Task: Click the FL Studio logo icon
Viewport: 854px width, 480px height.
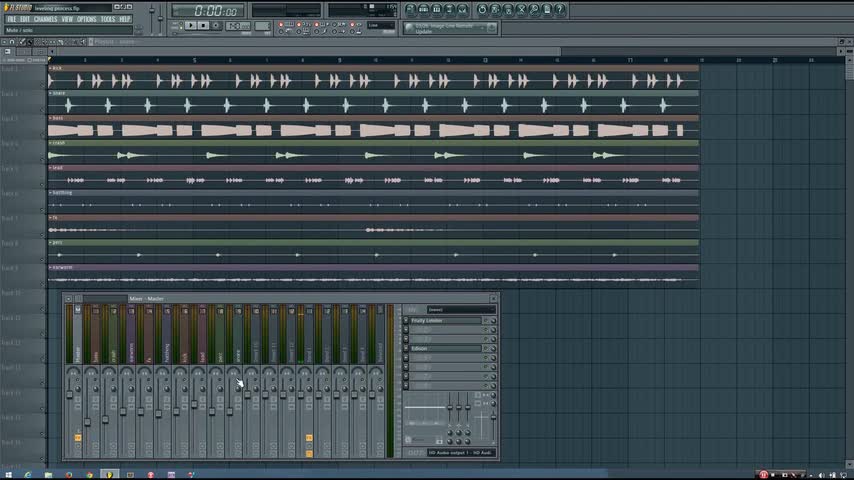Action: click(17, 7)
